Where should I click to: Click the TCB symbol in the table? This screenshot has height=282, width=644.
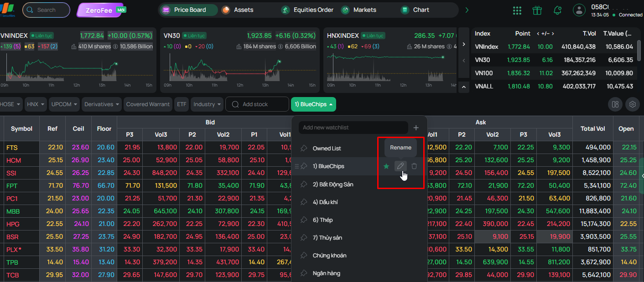[13, 275]
